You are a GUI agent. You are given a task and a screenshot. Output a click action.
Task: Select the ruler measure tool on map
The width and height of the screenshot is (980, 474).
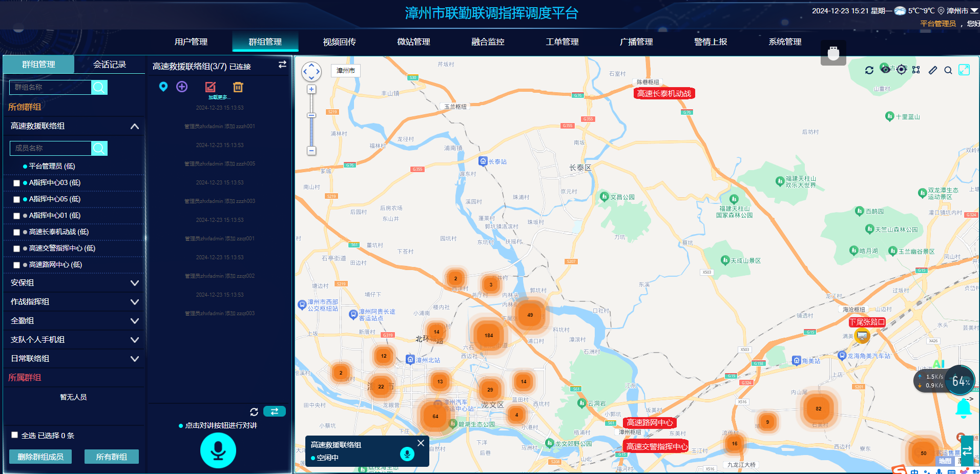coord(933,70)
